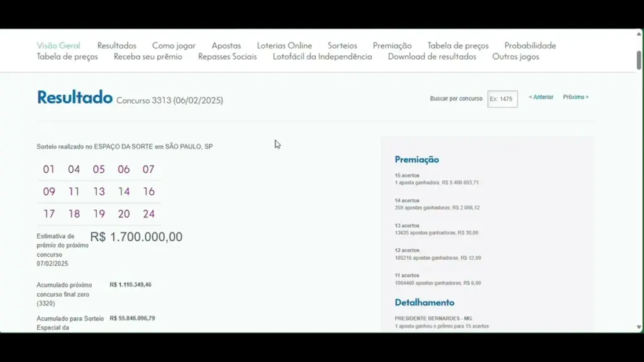Viewport: 644px width, 362px height.
Task: Go to Receba seu prêmio
Action: tap(148, 57)
